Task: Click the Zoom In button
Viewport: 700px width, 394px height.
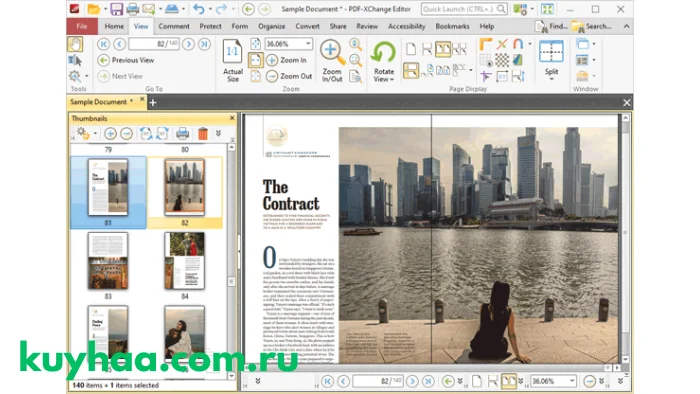Action: pos(286,60)
